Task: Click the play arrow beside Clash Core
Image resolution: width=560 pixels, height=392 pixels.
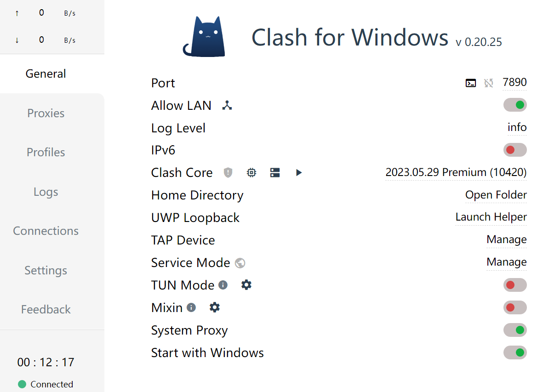Action: click(299, 173)
